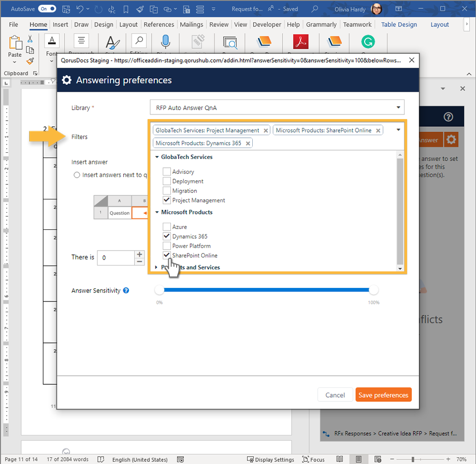Click the Save preferences button
The height and width of the screenshot is (464, 476).
point(383,395)
